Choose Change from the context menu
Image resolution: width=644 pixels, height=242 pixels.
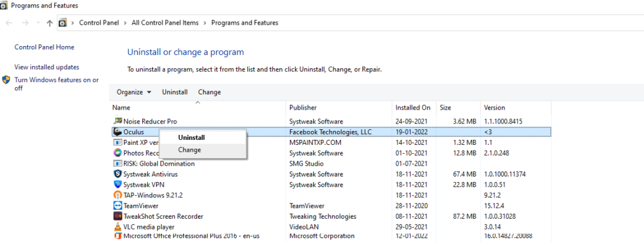(x=189, y=150)
